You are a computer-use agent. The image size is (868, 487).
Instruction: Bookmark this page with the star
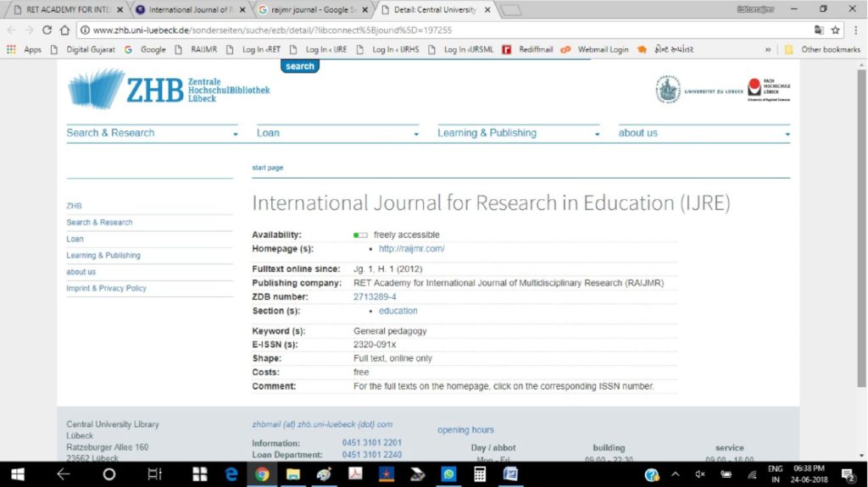coord(835,30)
